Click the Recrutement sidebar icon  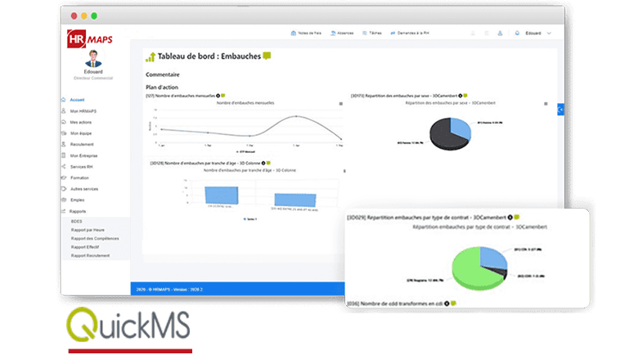(x=63, y=144)
